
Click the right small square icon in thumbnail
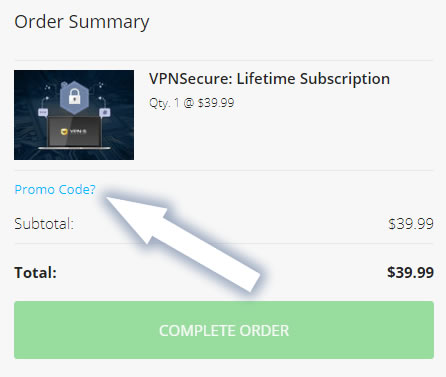click(x=105, y=112)
